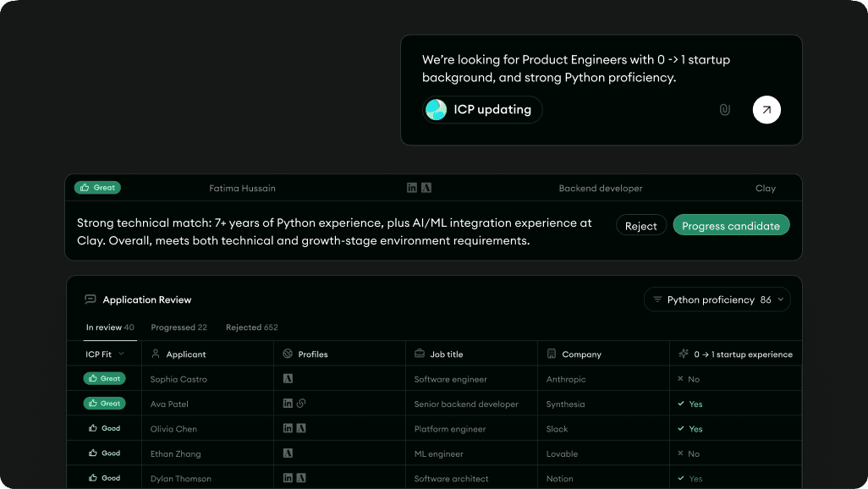Click the link icon in Ava Patel's row
This screenshot has width=868, height=489.
[301, 404]
